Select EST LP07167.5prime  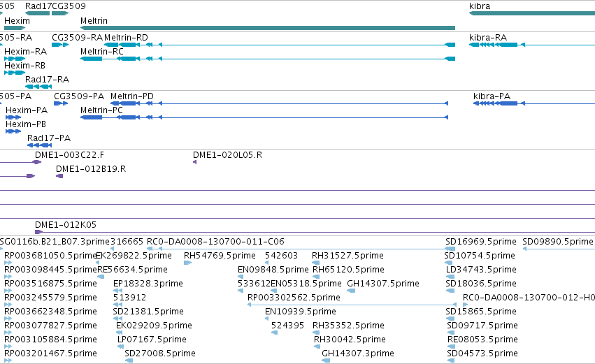click(x=152, y=340)
